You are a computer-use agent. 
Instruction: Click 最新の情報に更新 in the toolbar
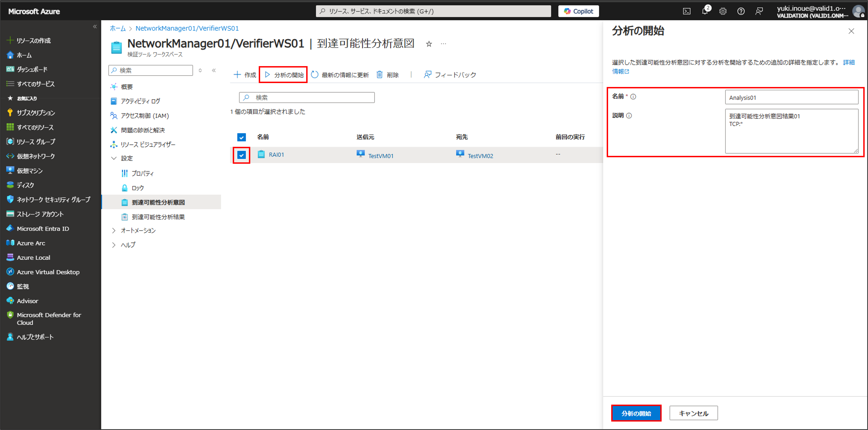pos(340,75)
